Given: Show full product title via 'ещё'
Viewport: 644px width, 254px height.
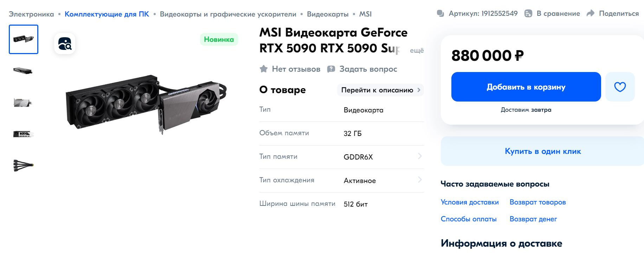Looking at the screenshot, I should [417, 51].
